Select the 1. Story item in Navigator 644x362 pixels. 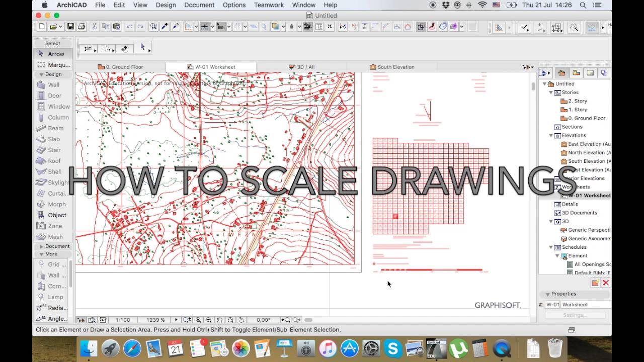point(577,110)
